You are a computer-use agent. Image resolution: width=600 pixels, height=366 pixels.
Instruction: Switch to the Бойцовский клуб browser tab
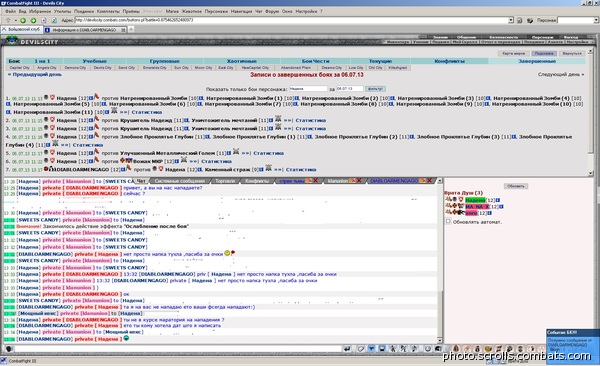21,29
